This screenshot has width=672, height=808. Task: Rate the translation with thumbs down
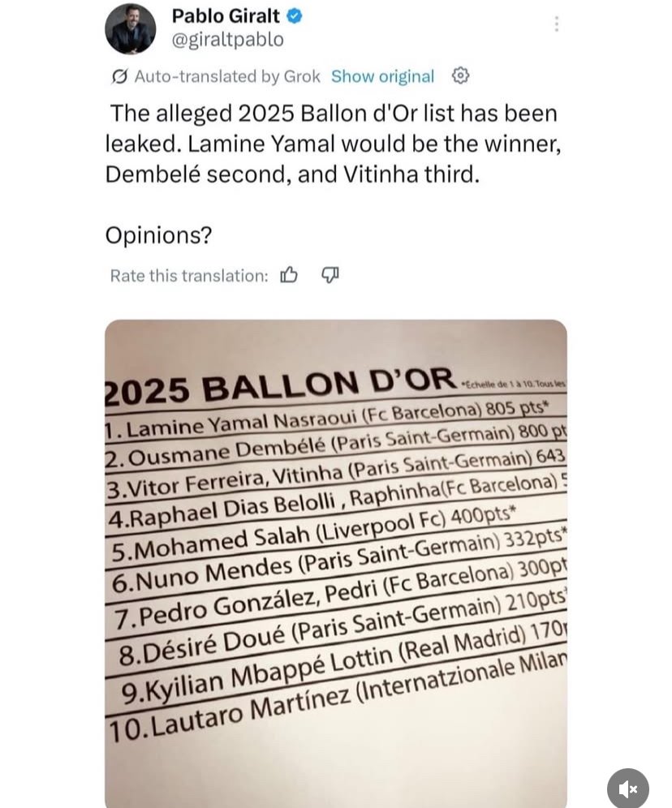click(x=330, y=276)
